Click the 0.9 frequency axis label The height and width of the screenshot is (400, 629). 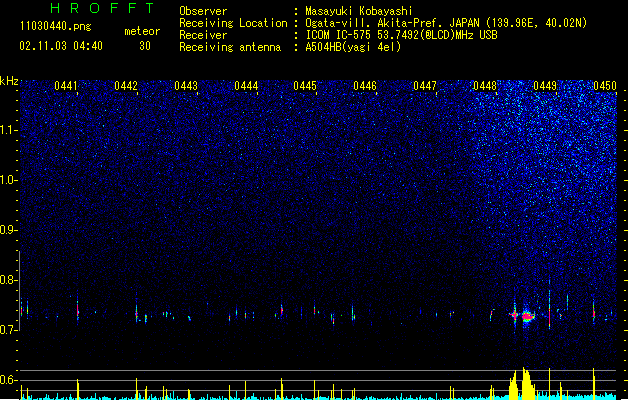(9, 230)
